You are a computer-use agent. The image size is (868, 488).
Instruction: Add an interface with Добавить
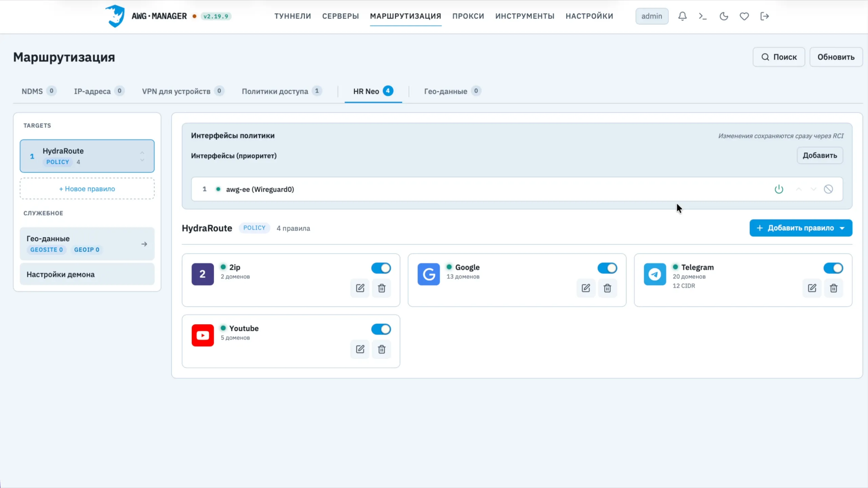click(x=820, y=156)
